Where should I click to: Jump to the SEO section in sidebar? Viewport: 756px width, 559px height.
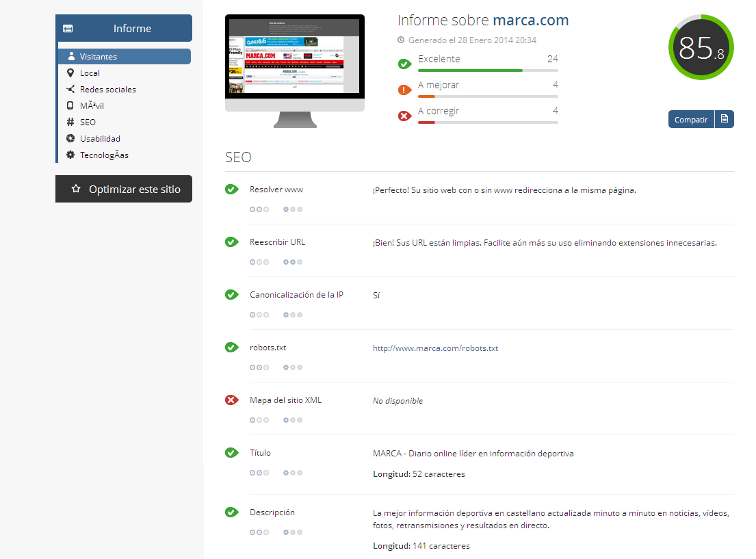[88, 122]
